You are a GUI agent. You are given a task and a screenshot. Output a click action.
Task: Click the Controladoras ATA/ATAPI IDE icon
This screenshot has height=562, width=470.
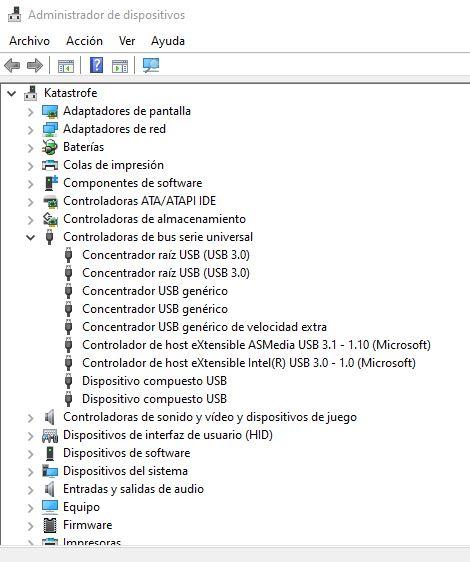pyautogui.click(x=51, y=201)
